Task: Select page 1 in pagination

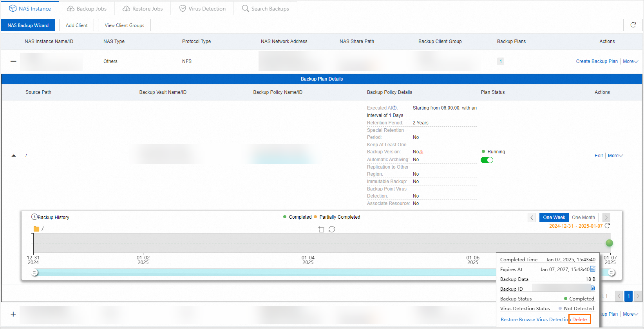Action: (628, 296)
